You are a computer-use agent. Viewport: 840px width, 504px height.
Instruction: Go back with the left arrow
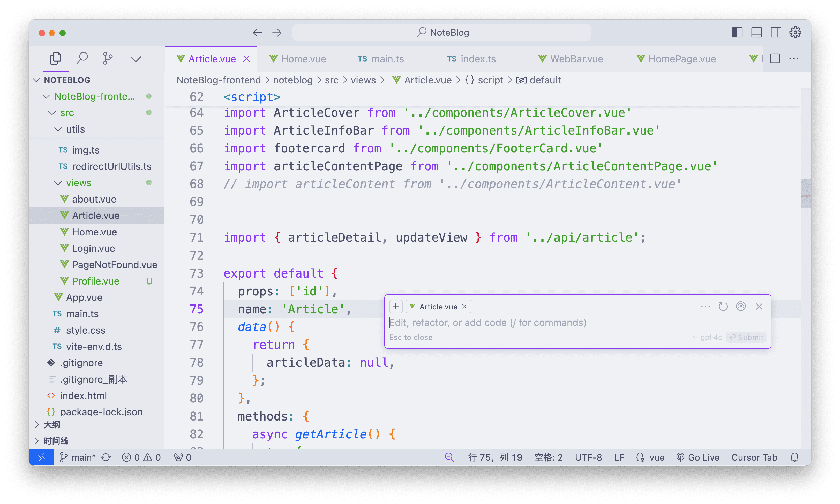257,33
